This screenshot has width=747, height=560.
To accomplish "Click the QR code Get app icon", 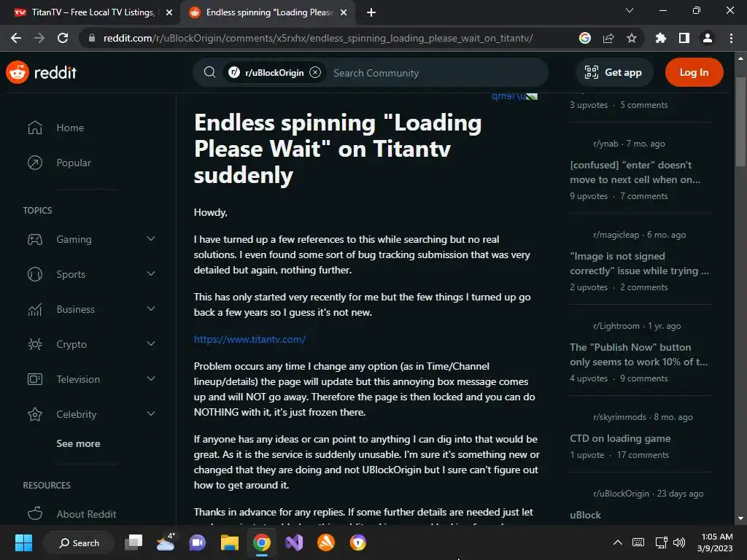I will click(591, 72).
